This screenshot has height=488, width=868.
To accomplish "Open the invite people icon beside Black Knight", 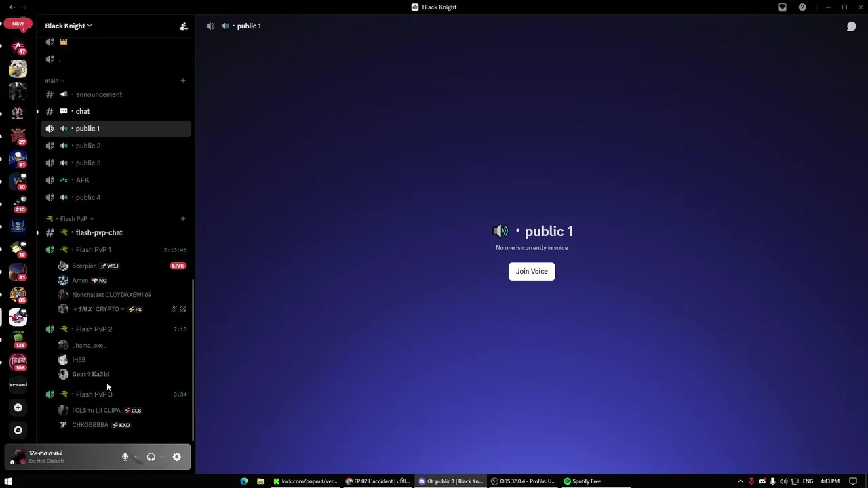I will click(x=183, y=26).
